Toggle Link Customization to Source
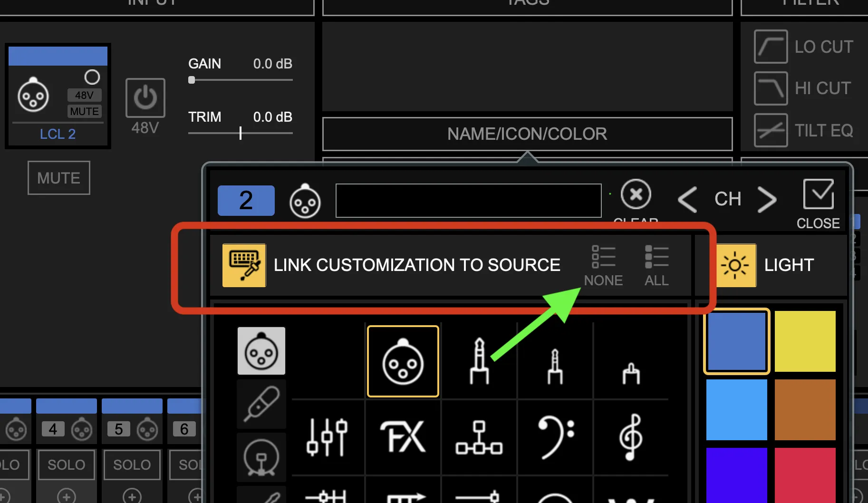868x503 pixels. point(244,265)
